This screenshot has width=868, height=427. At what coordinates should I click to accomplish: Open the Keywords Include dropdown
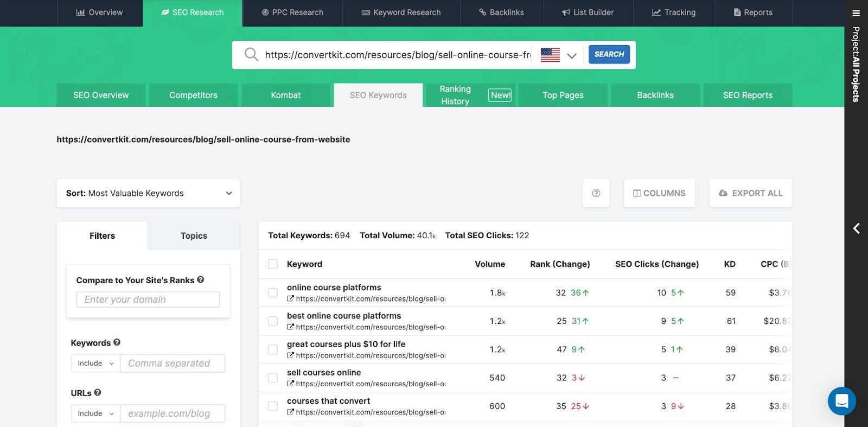tap(95, 363)
